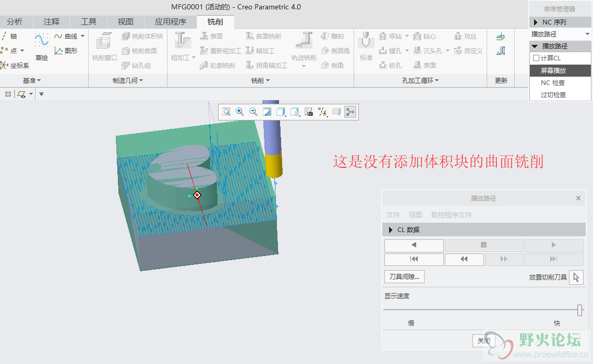Click the 铰孔 reaming tool
Screen dimensions: 593x364
(390, 65)
